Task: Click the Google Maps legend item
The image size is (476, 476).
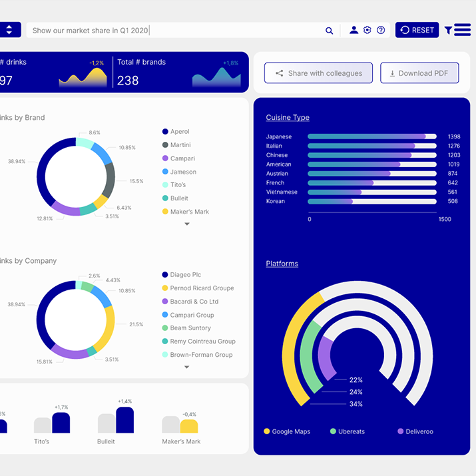Action: click(x=287, y=431)
